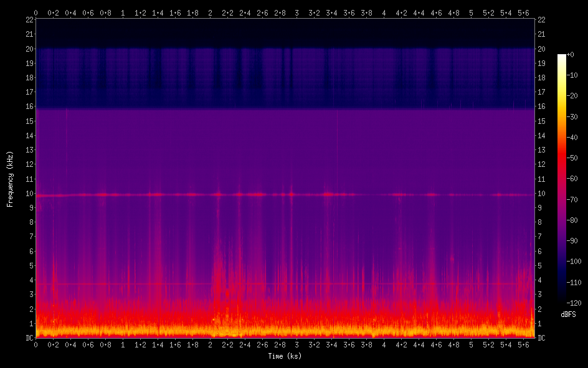Screen dimensions: 588x368
Task: Select the 1 ks mark on top time axis
Action: point(123,12)
